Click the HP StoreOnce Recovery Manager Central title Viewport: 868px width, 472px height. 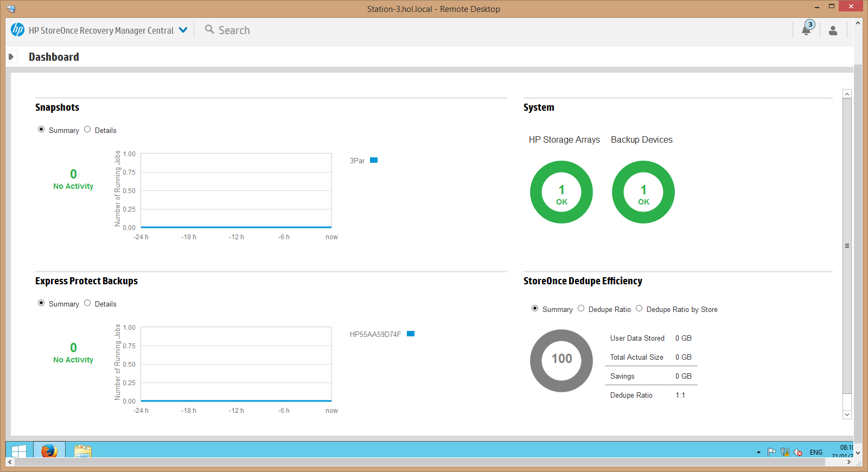coord(101,30)
